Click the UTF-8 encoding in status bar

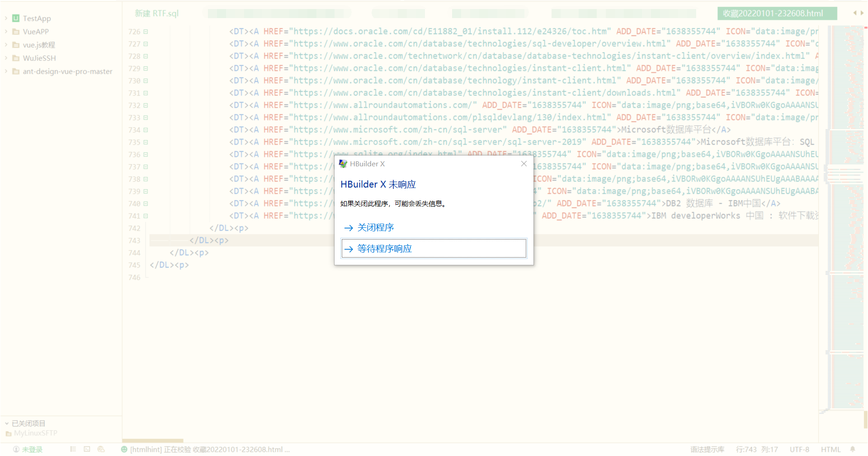(799, 449)
